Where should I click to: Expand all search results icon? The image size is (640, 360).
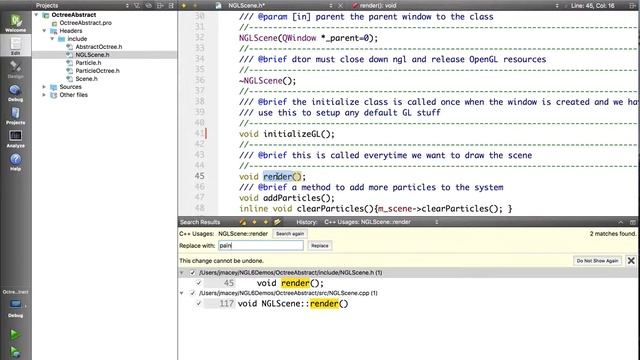point(278,222)
